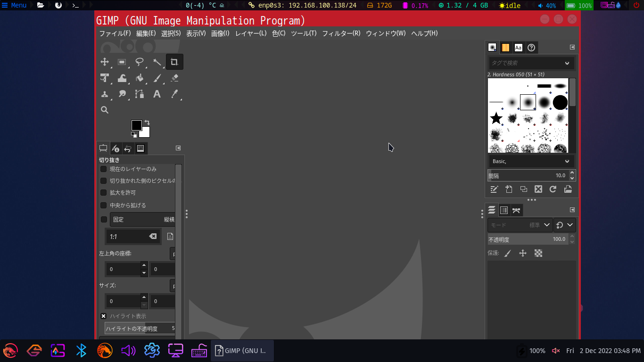
Task: Open the layer mode group switcher dropdown
Action: 565,225
